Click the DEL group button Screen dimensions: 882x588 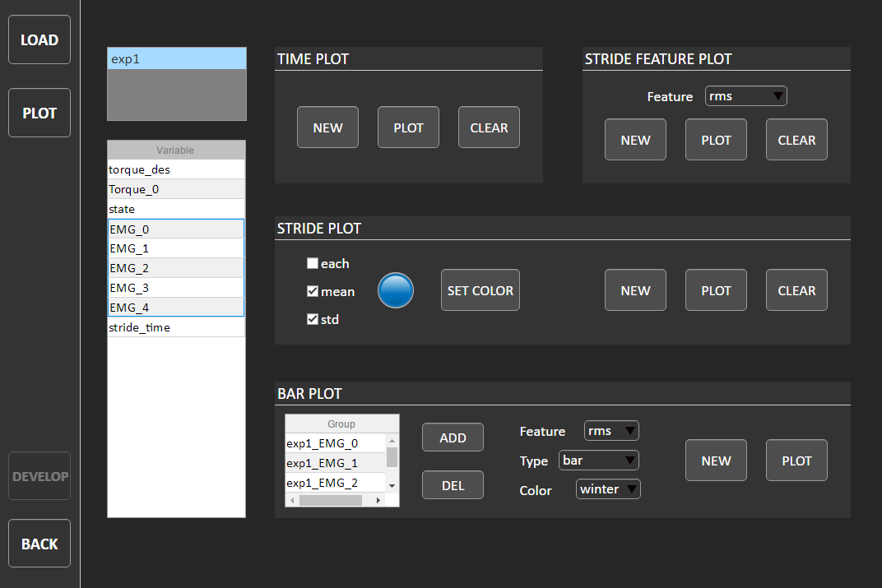(453, 485)
